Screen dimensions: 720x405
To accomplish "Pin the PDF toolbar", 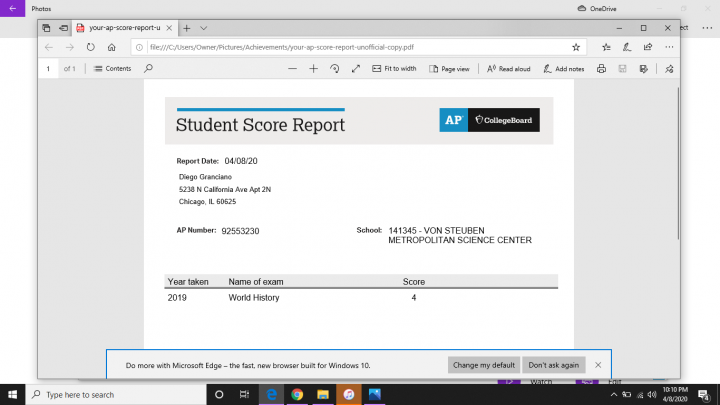I will pos(669,69).
